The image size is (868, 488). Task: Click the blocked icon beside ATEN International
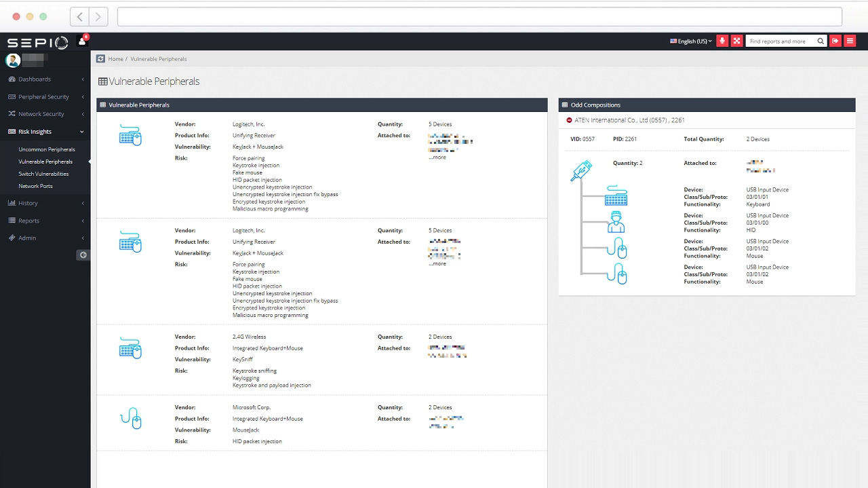(x=568, y=119)
